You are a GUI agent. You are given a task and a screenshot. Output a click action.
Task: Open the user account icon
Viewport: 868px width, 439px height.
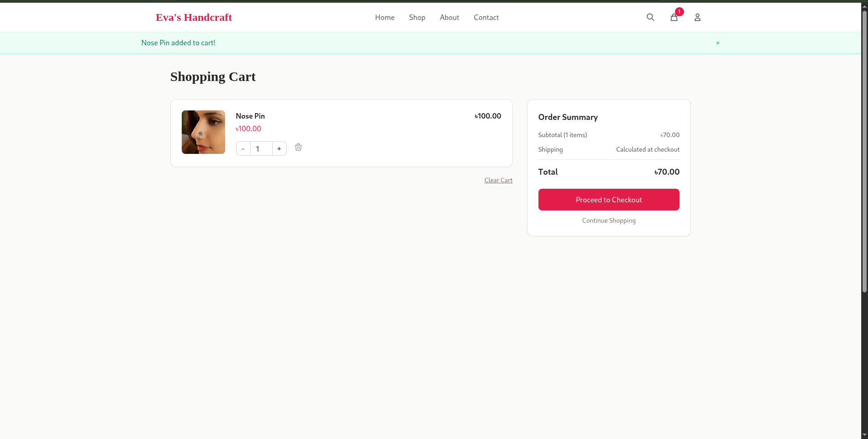pyautogui.click(x=697, y=17)
